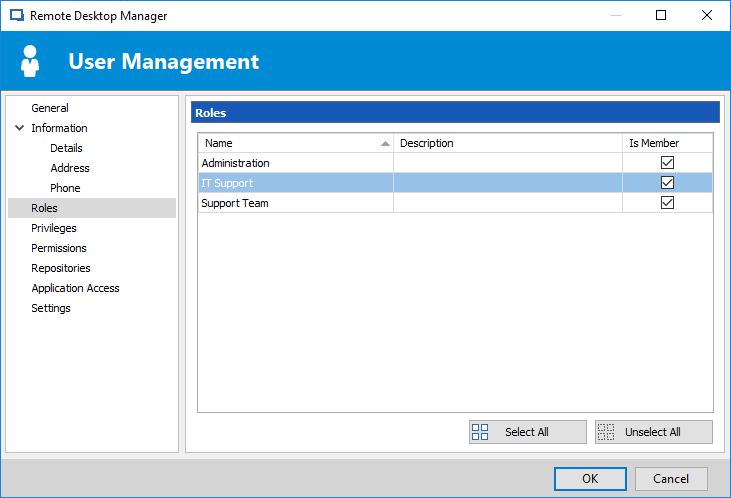Open the Application Access section
The height and width of the screenshot is (498, 731).
pos(76,289)
